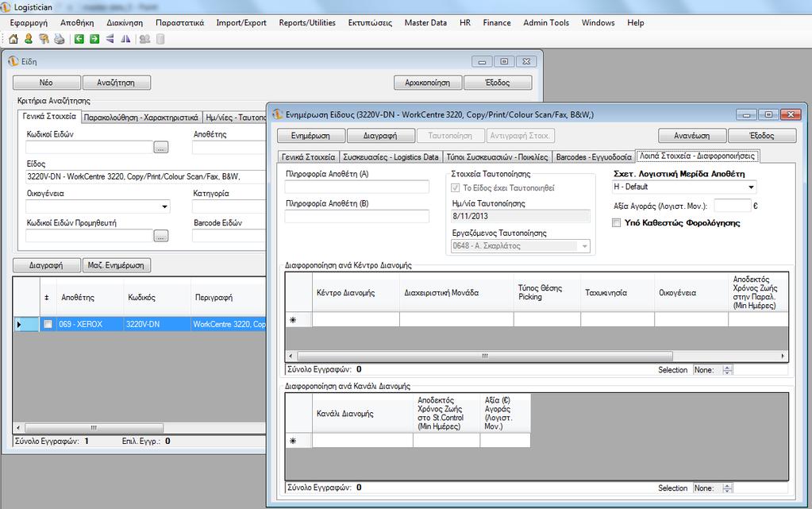Open the user profile toolbar icon
Image resolution: width=812 pixels, height=509 pixels.
coord(29,39)
